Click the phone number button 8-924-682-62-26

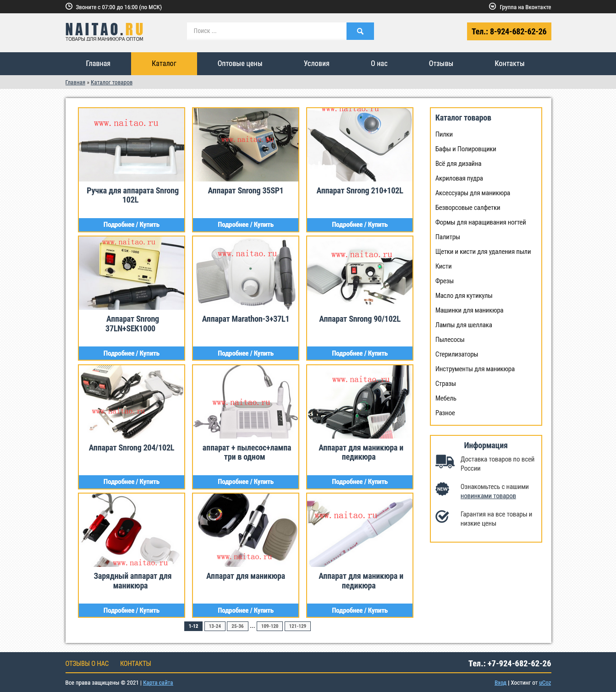509,32
